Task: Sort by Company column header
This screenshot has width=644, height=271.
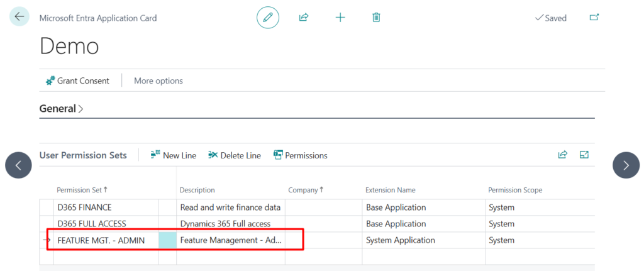Action: point(306,190)
